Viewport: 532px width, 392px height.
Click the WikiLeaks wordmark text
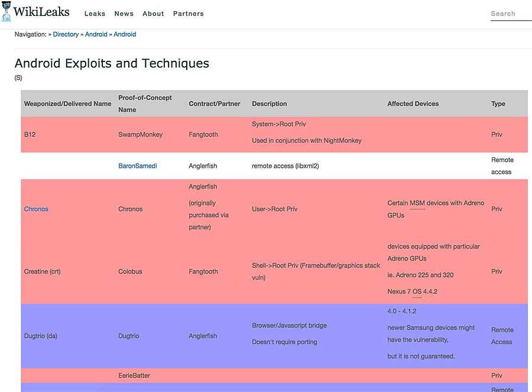[41, 12]
